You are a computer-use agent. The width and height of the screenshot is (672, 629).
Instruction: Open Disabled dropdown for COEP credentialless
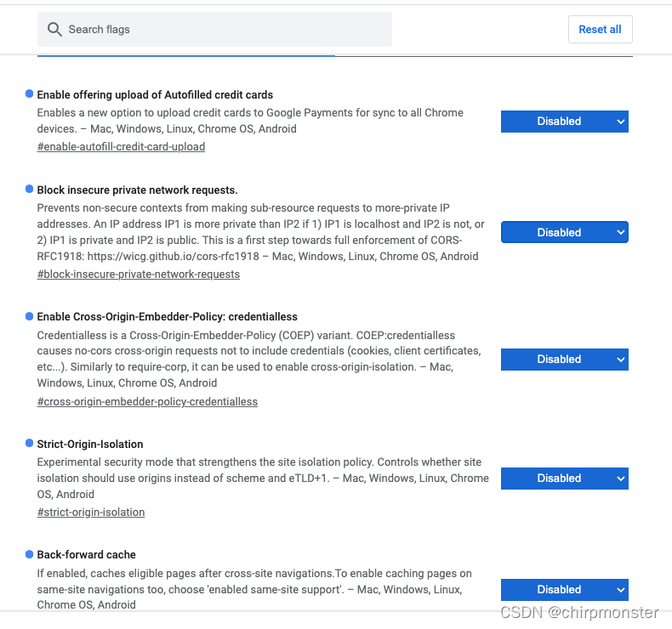(565, 360)
